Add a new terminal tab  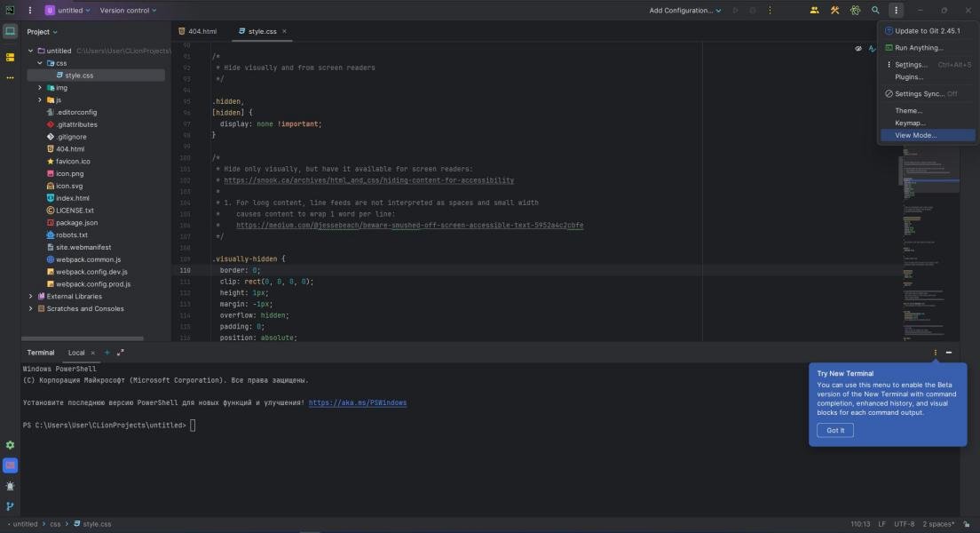coord(107,353)
